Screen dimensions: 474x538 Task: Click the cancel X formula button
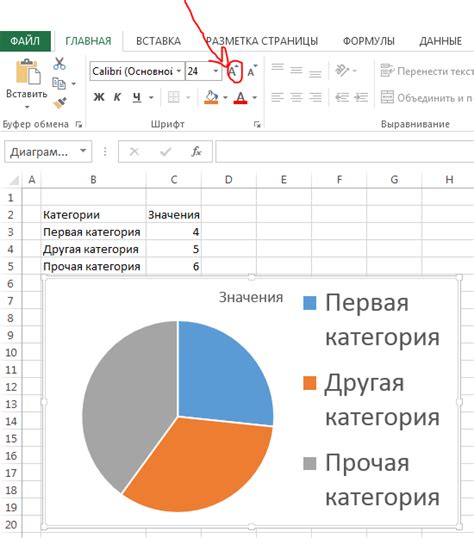134,151
